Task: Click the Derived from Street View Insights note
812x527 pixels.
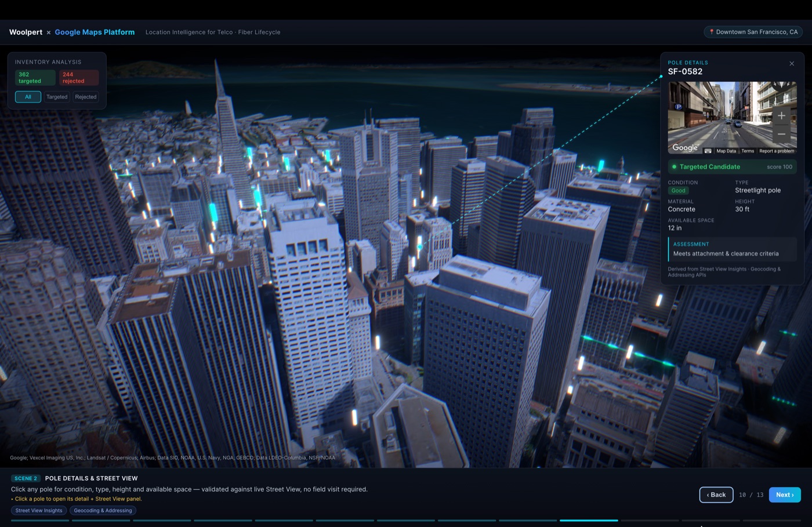Action: (724, 272)
